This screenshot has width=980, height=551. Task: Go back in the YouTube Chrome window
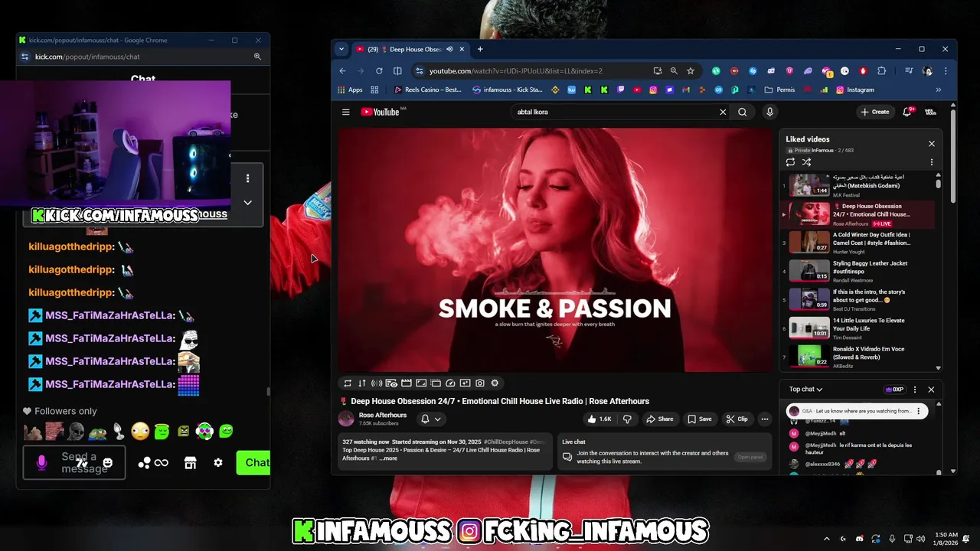click(342, 70)
